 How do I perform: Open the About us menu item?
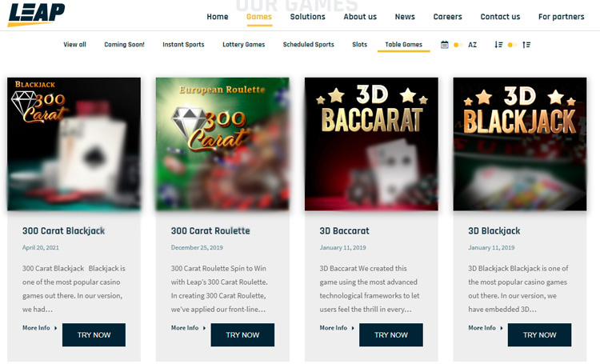coord(360,17)
